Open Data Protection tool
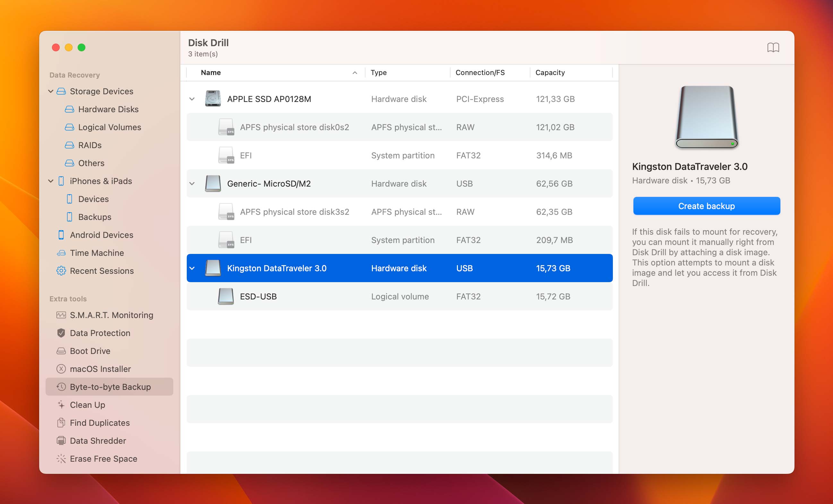Viewport: 833px width, 504px height. (x=100, y=333)
